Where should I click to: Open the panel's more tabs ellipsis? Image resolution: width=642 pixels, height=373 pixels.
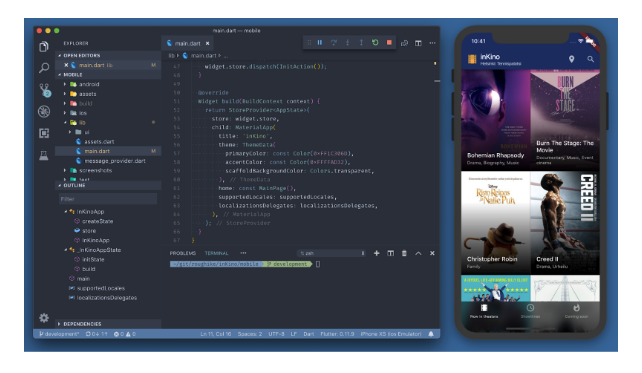(x=244, y=253)
